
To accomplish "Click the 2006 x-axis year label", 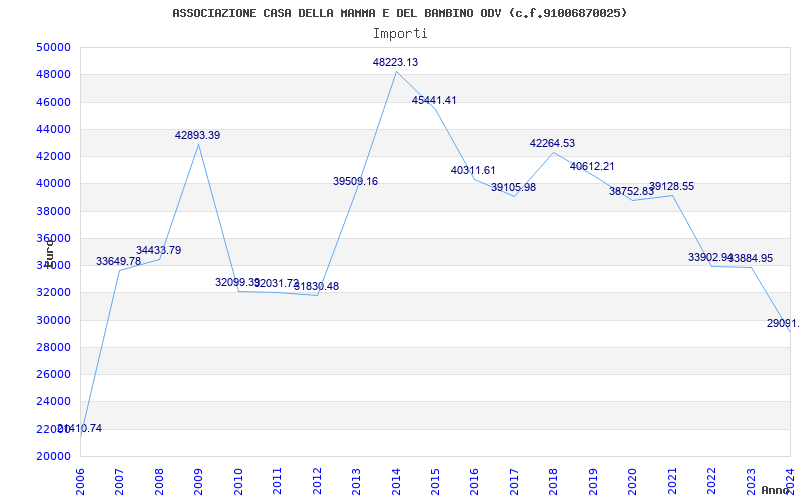I will tap(80, 482).
